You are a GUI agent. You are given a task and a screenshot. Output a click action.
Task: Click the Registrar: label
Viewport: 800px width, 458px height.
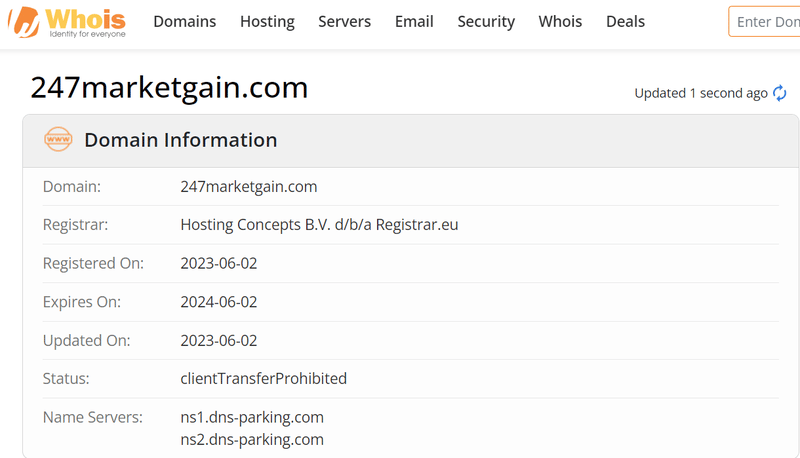click(x=76, y=225)
